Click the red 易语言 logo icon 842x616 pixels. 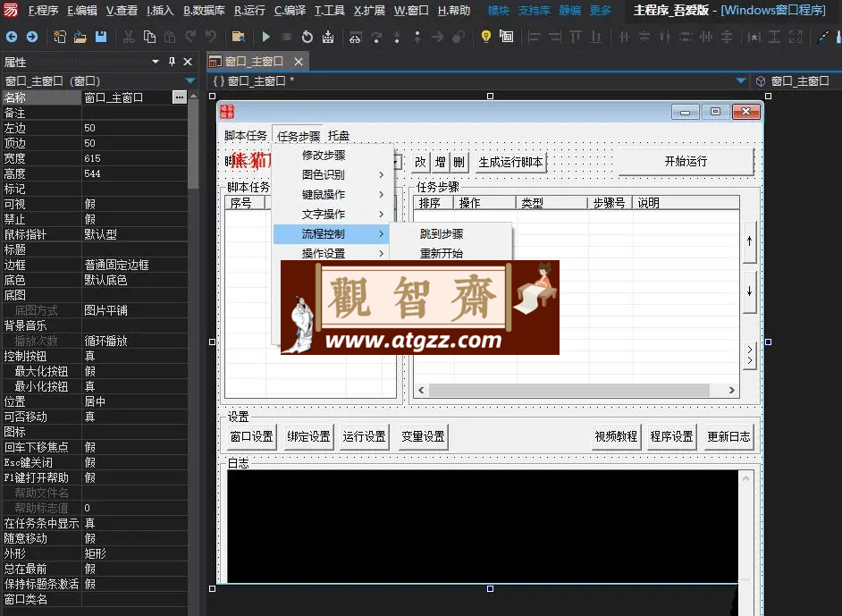tap(10, 10)
